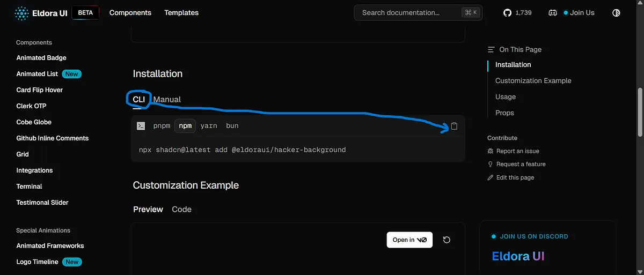Click the Customization Example heading
Viewport: 644px width, 275px height.
point(186,185)
